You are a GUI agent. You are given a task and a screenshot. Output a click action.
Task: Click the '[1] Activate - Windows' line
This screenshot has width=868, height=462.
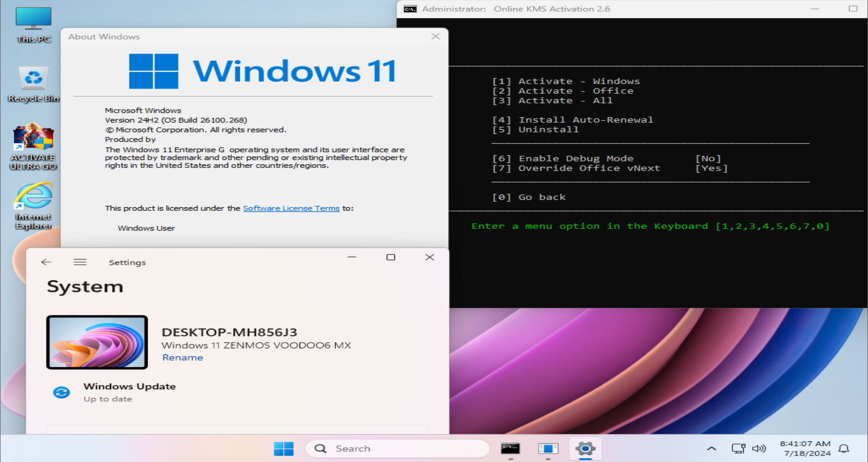tap(566, 81)
